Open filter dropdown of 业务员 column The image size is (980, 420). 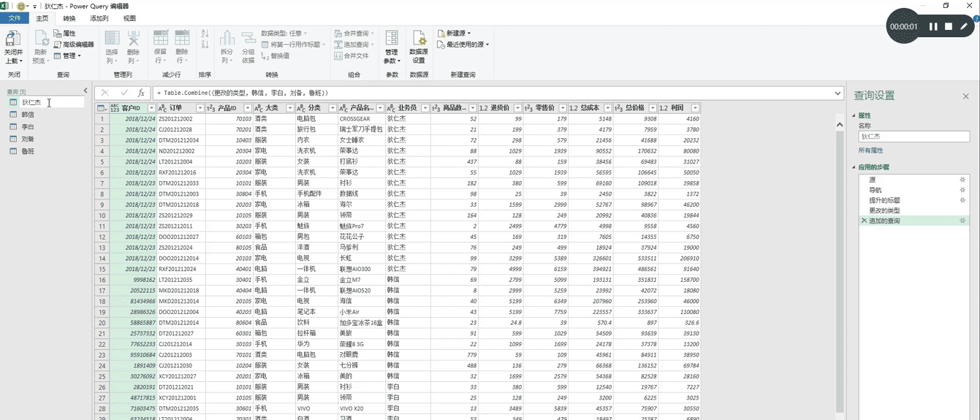[424, 108]
